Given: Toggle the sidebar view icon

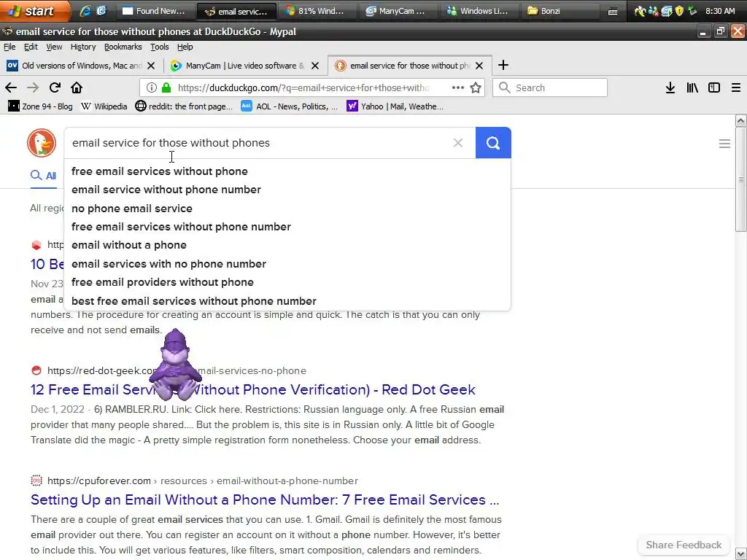Looking at the screenshot, I should [714, 87].
